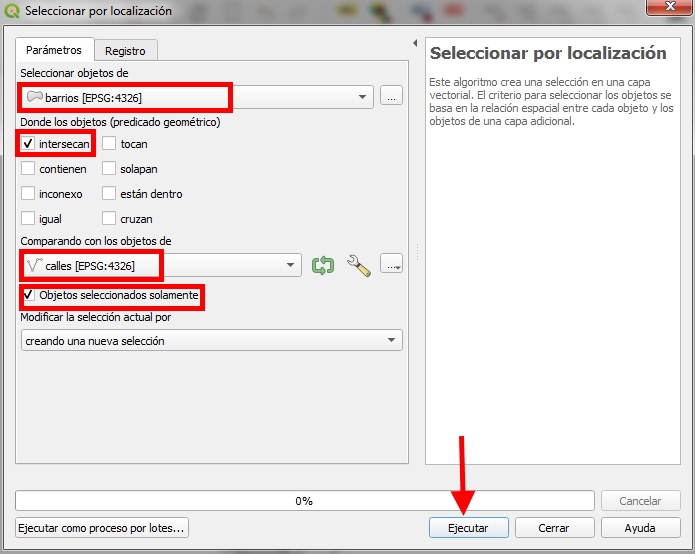Open the calles comparison layer dropdown
Image resolution: width=695 pixels, height=554 pixels.
pyautogui.click(x=161, y=265)
